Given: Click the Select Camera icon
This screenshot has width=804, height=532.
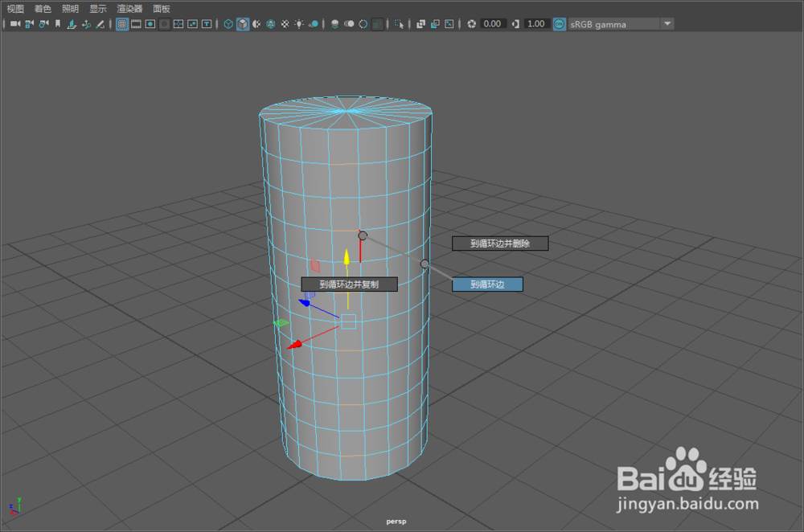Looking at the screenshot, I should 15,24.
